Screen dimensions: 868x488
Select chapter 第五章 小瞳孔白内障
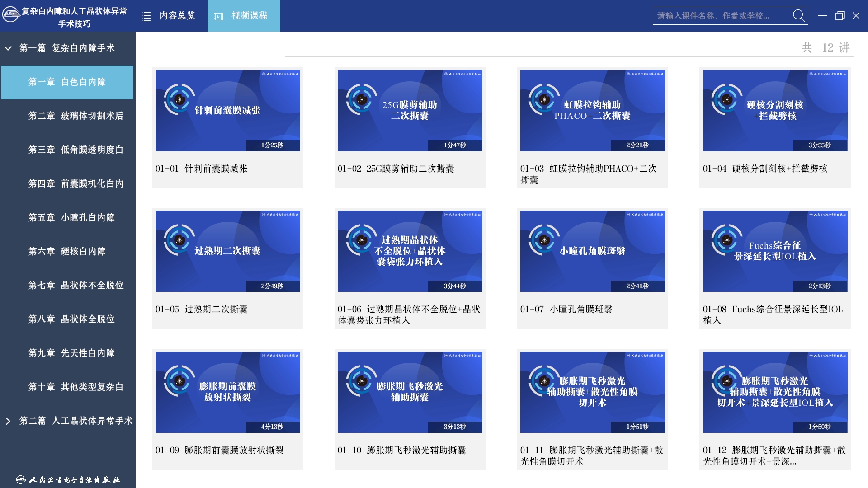[x=71, y=217]
